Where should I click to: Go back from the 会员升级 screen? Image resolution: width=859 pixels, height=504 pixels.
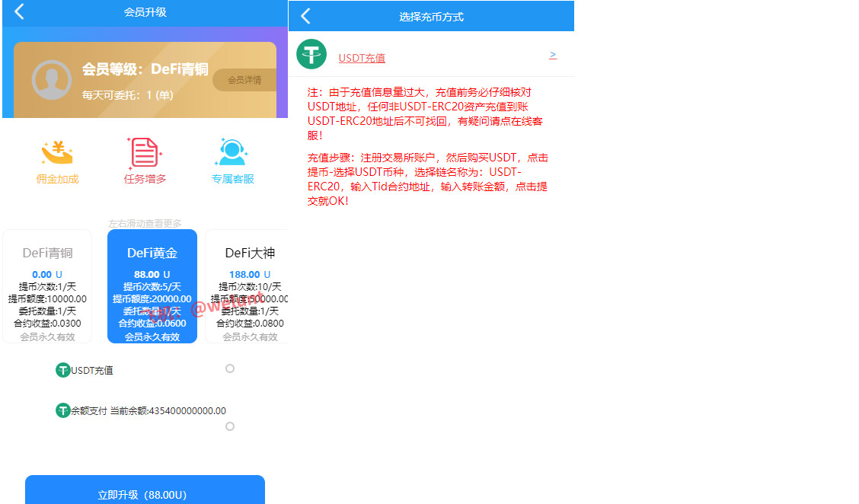(x=19, y=11)
